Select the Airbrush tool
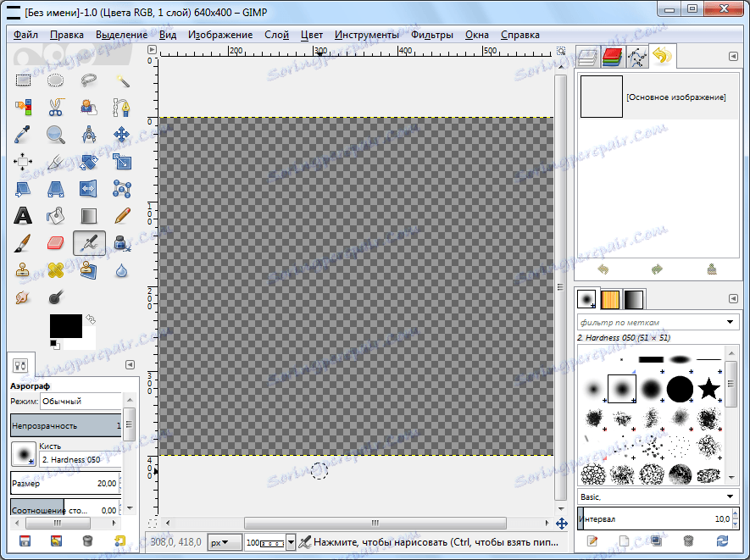750x560 pixels. tap(89, 243)
